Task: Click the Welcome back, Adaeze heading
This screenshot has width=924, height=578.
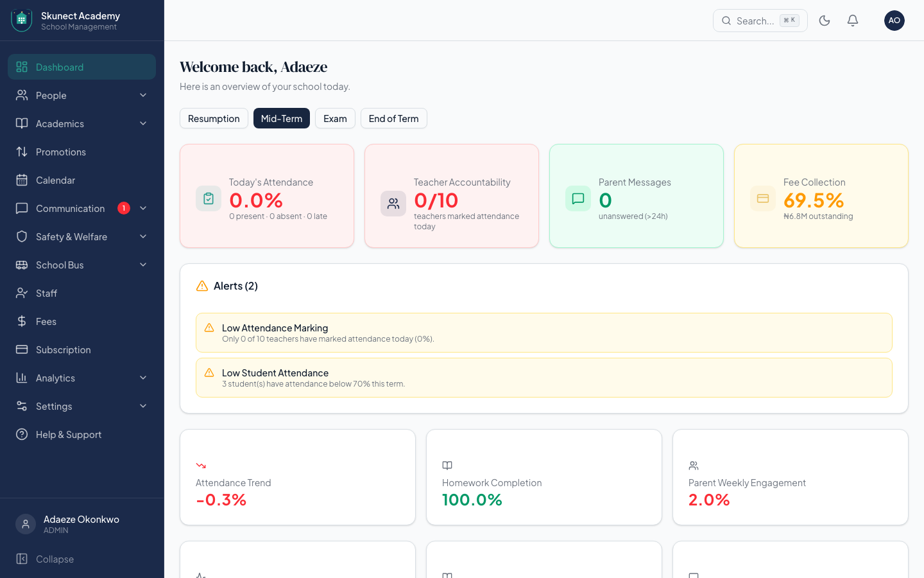Action: pyautogui.click(x=253, y=67)
